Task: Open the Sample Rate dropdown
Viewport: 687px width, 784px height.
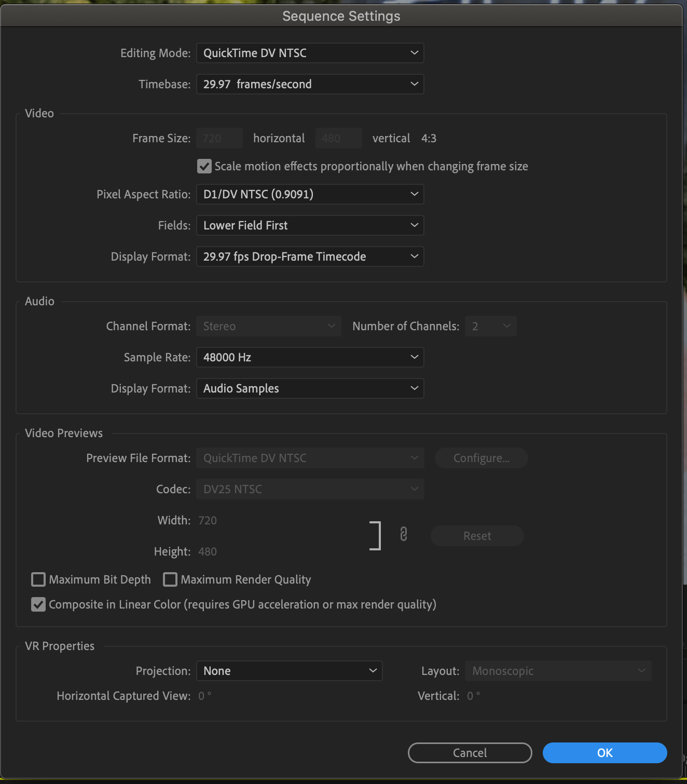Action: 310,357
